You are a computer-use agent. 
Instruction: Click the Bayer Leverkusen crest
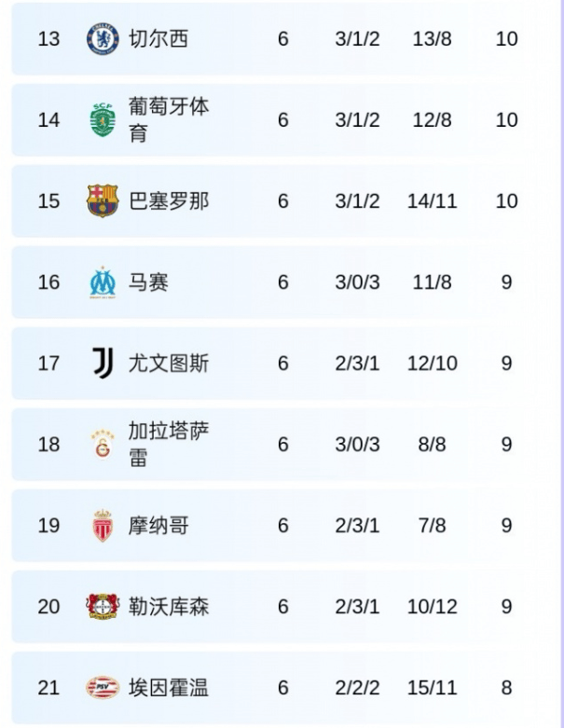coord(103,607)
